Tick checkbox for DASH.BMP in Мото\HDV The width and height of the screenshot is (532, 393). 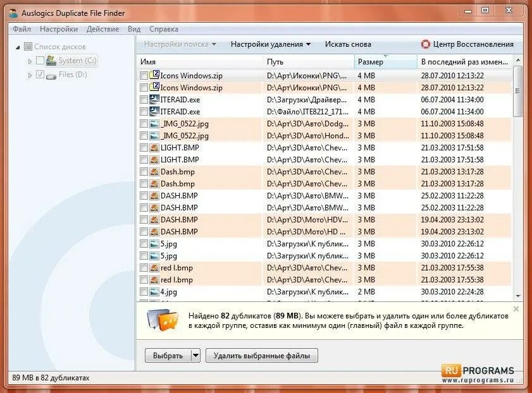144,220
